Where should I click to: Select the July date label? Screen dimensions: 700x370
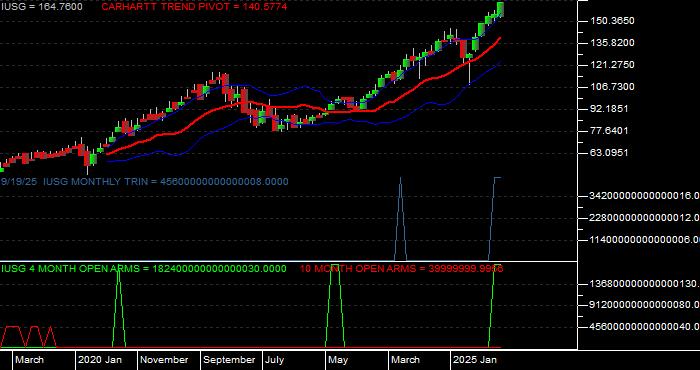[x=275, y=360]
